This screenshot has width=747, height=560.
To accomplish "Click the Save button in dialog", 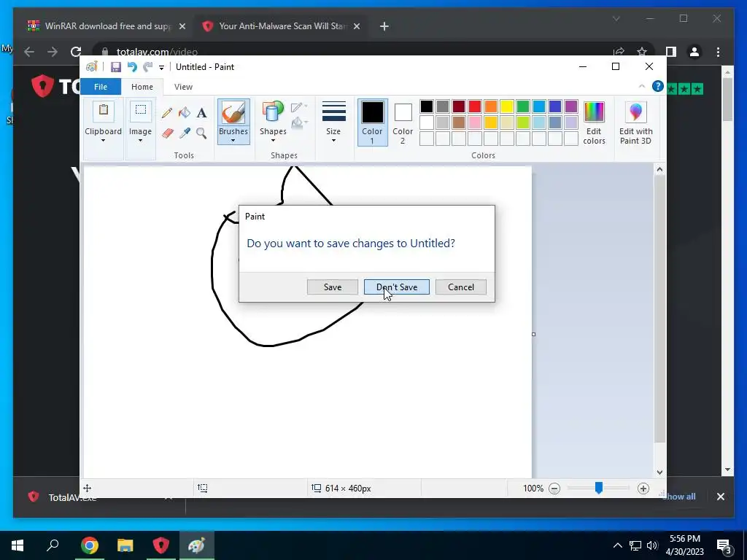I will coord(333,287).
